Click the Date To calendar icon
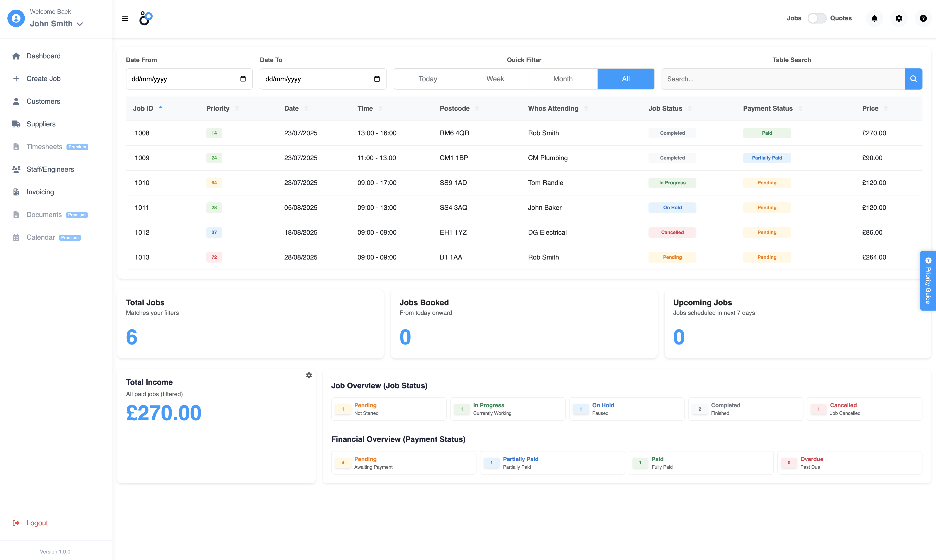This screenshot has height=560, width=936. tap(377, 79)
